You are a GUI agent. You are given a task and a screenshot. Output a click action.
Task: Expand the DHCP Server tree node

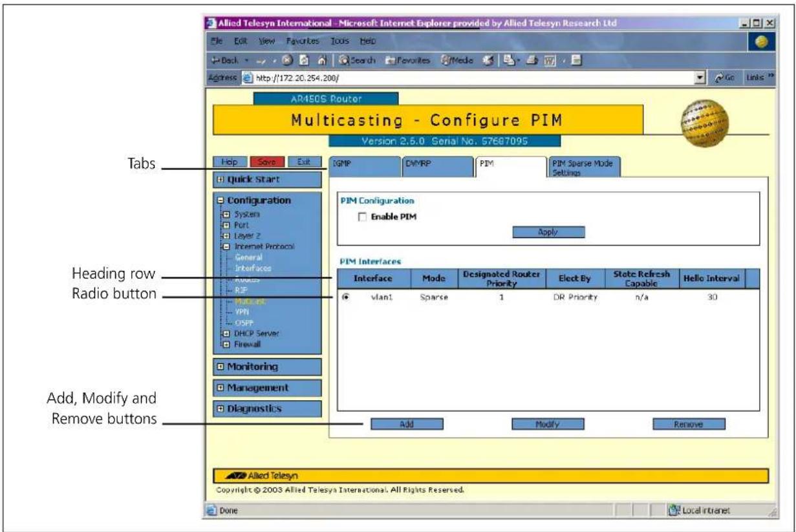(227, 334)
